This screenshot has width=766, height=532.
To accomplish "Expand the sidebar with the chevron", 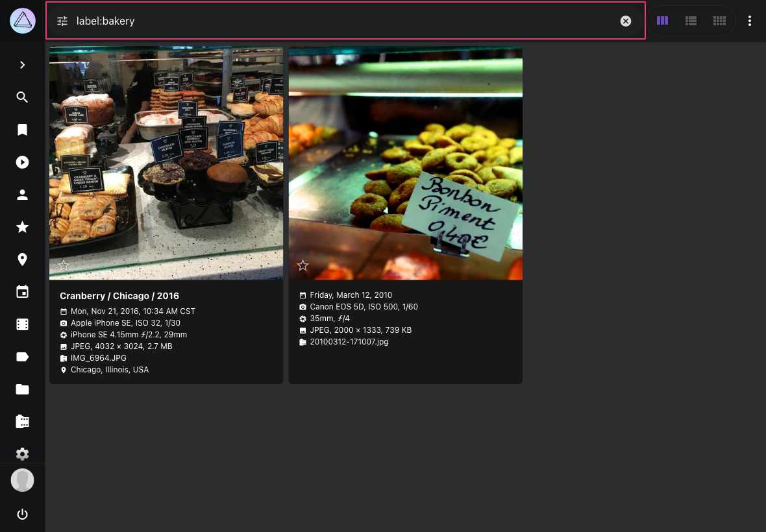I will pos(23,65).
